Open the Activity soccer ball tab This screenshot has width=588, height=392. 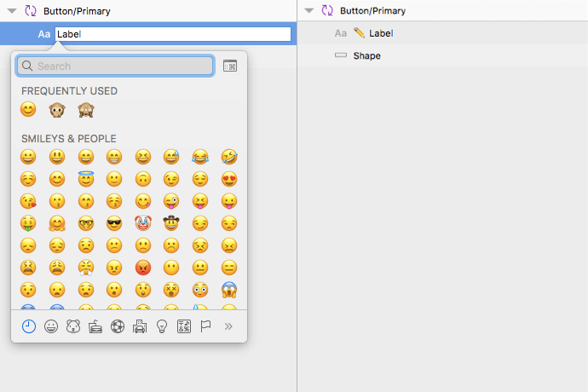pyautogui.click(x=118, y=326)
